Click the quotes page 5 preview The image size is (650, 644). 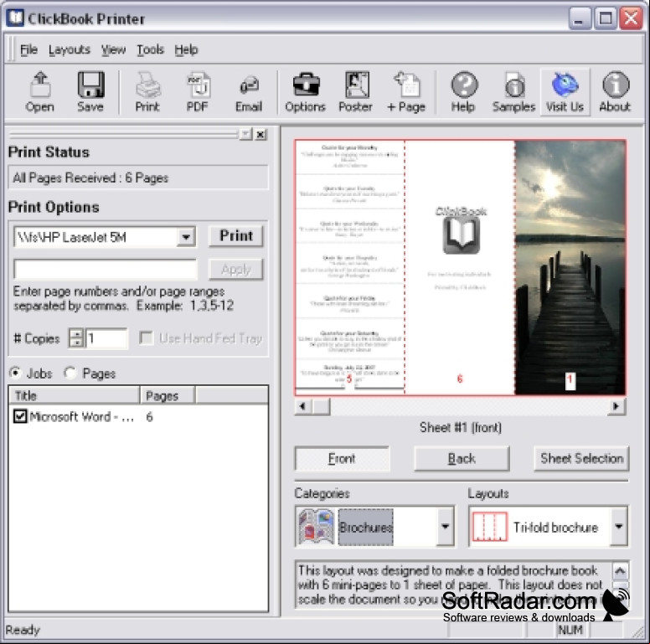[x=350, y=267]
